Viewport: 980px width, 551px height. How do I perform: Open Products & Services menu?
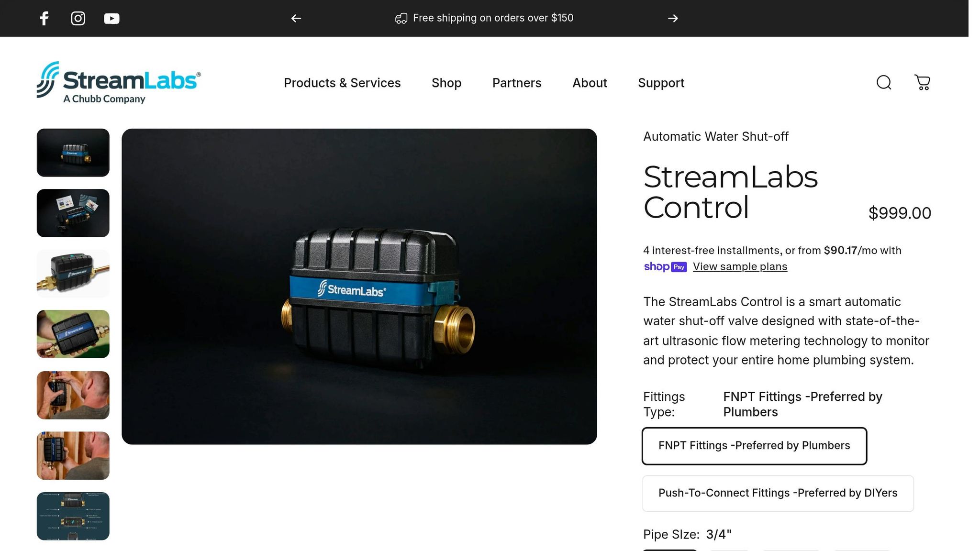click(342, 83)
